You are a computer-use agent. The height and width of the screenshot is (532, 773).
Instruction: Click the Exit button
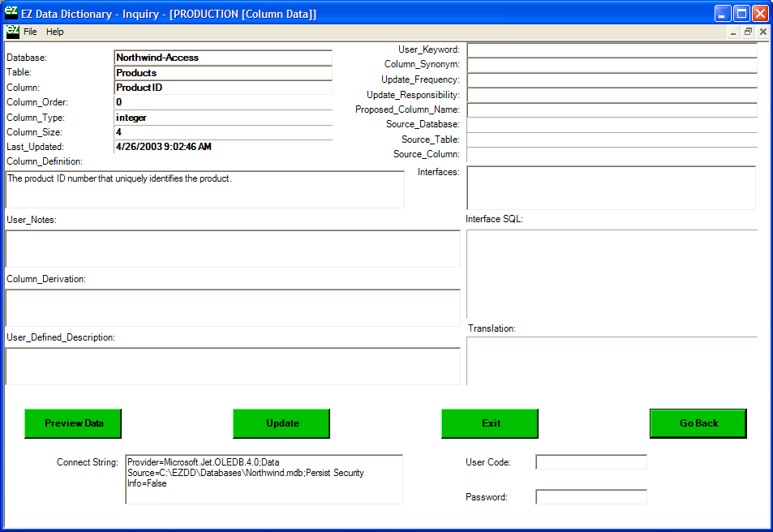coord(490,423)
